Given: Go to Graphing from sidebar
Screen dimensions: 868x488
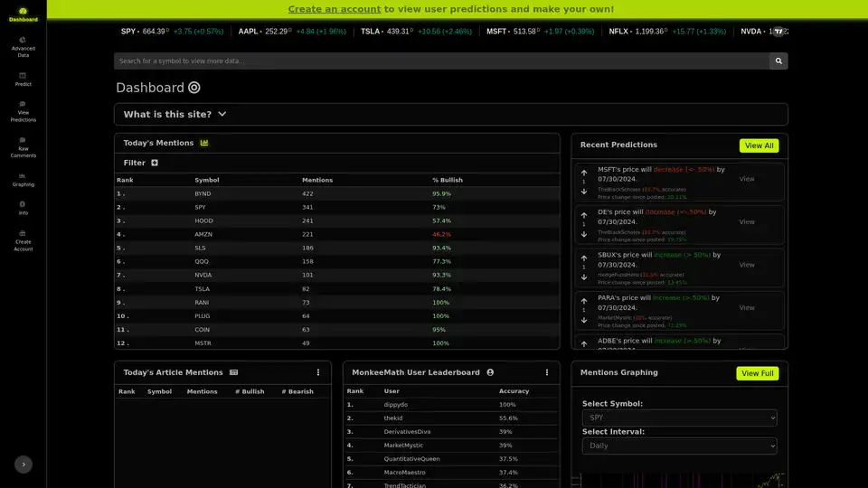Looking at the screenshot, I should (x=23, y=179).
